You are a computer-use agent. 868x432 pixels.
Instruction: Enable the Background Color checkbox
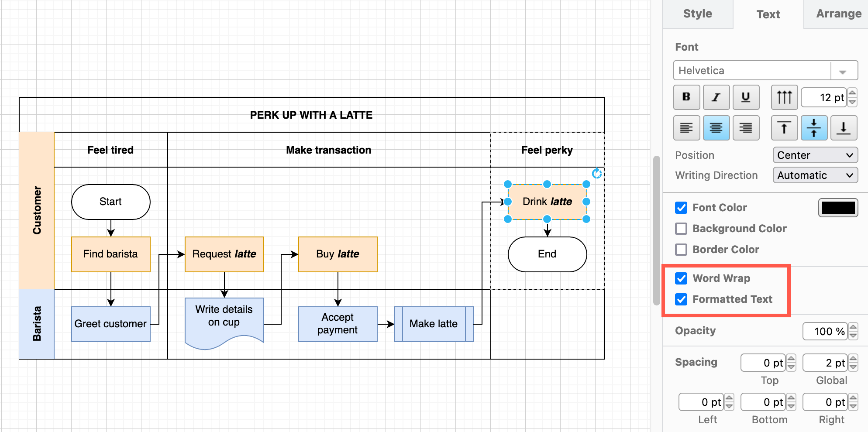(x=681, y=229)
